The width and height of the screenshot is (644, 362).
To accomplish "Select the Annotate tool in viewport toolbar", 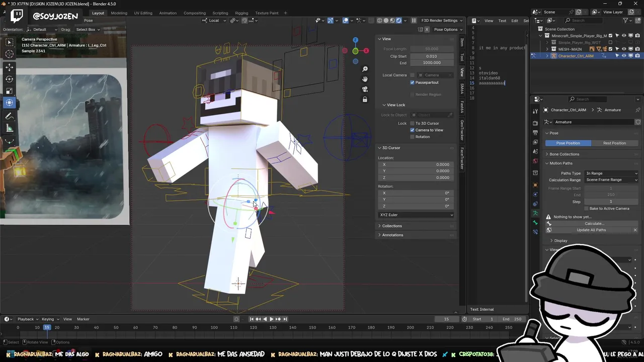I will (x=10, y=116).
